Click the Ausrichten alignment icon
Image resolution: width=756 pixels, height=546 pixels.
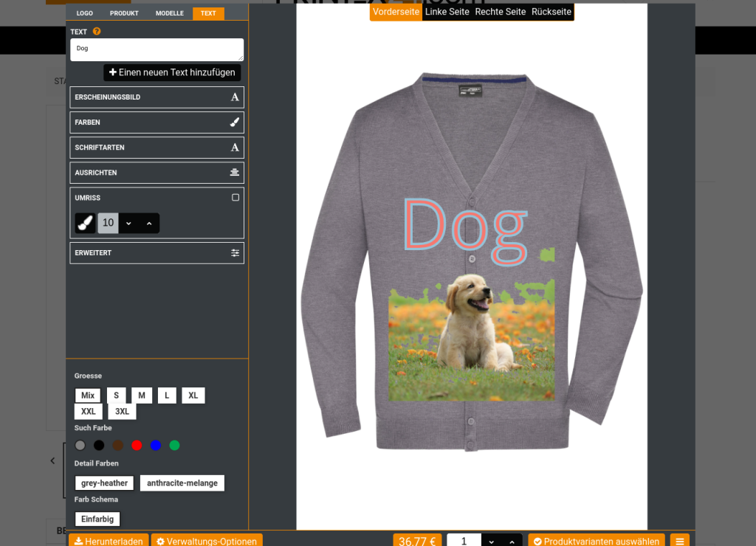tap(234, 173)
